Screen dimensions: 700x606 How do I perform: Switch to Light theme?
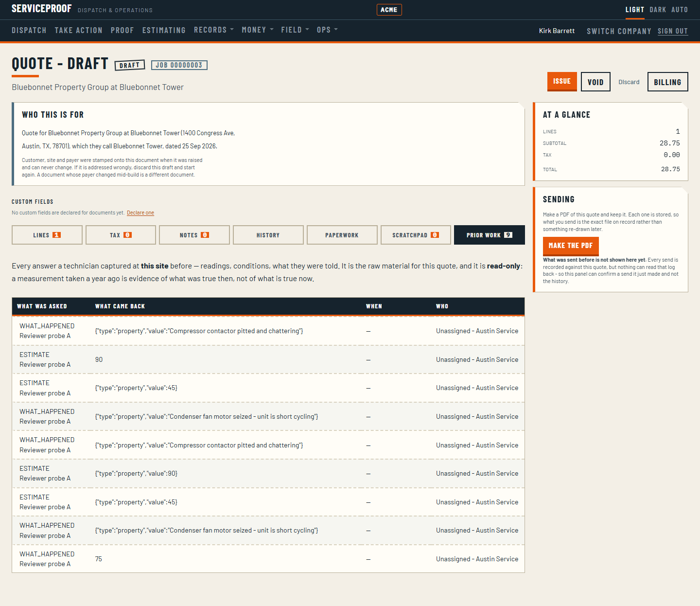click(x=634, y=10)
